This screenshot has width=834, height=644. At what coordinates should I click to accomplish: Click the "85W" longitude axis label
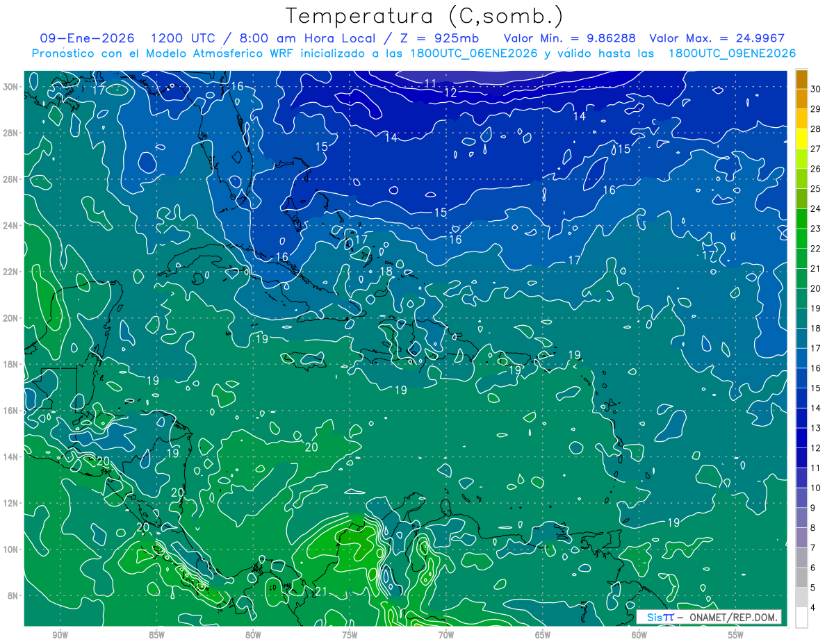pos(156,635)
